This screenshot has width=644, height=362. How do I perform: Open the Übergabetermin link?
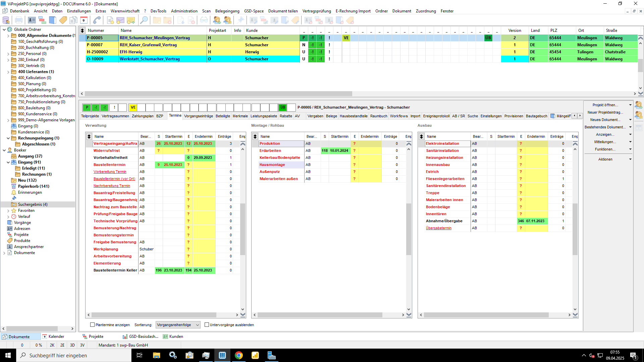point(438,228)
